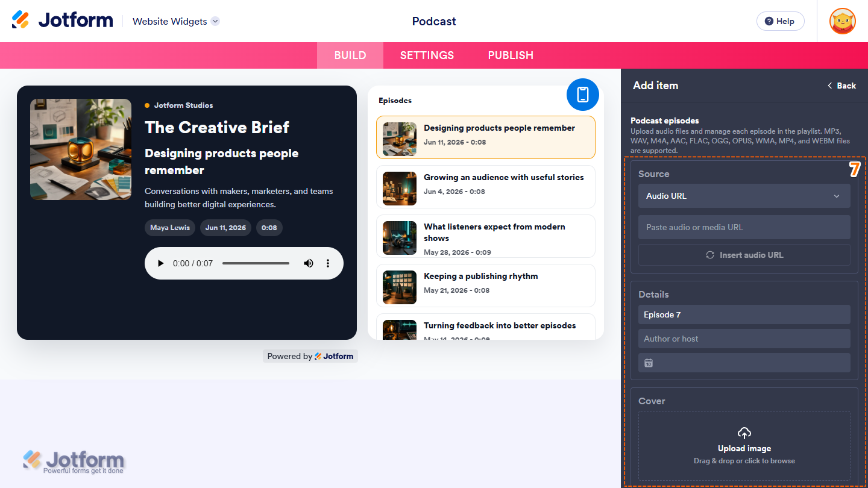
Task: Switch to the BUILD tab
Action: pos(350,55)
